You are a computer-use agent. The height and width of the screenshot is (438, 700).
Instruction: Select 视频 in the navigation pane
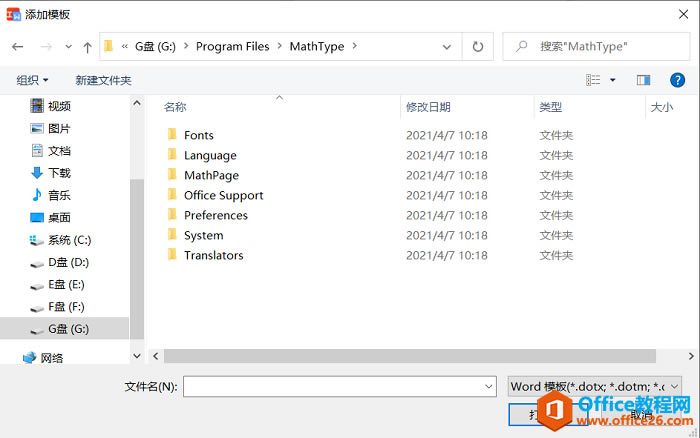coord(59,106)
